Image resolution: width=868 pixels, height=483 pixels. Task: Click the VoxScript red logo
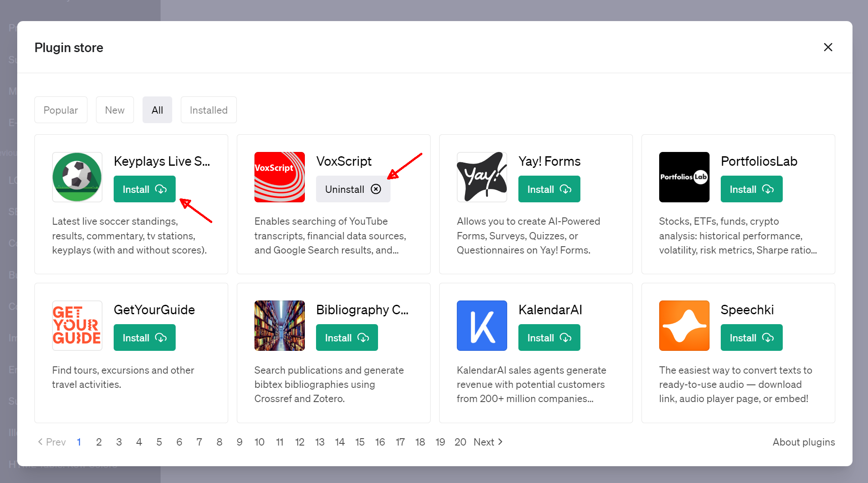click(279, 177)
